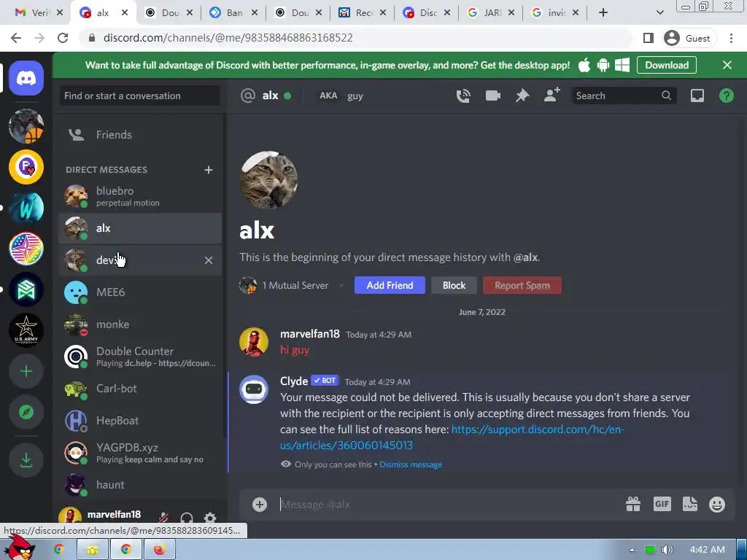Click marvelfan18 message avatar
The height and width of the screenshot is (560, 747).
[253, 342]
